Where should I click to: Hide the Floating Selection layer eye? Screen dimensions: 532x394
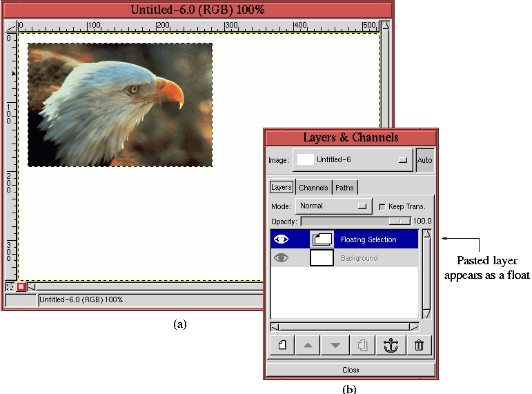(x=282, y=239)
